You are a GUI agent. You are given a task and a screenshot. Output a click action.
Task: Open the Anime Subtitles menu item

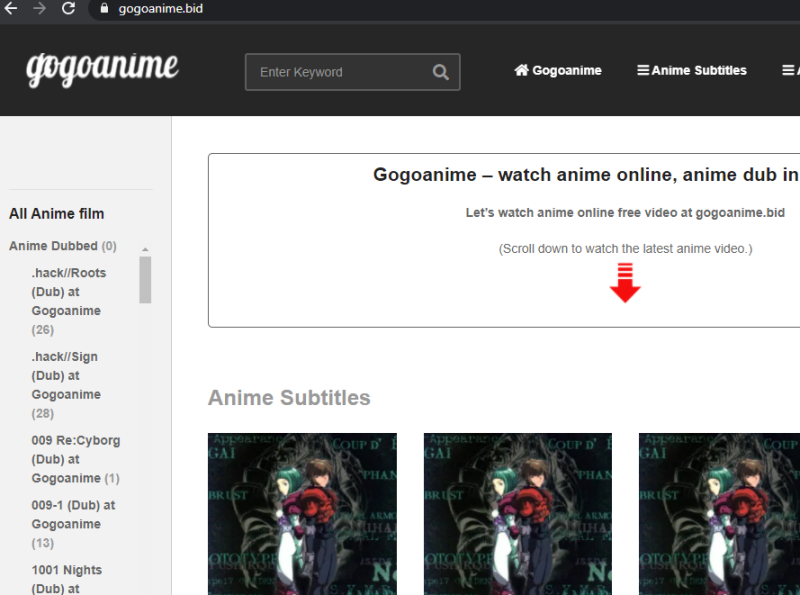(697, 70)
